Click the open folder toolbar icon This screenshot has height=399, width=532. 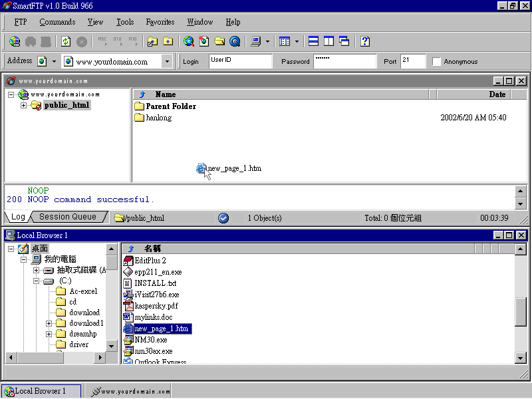[x=219, y=41]
